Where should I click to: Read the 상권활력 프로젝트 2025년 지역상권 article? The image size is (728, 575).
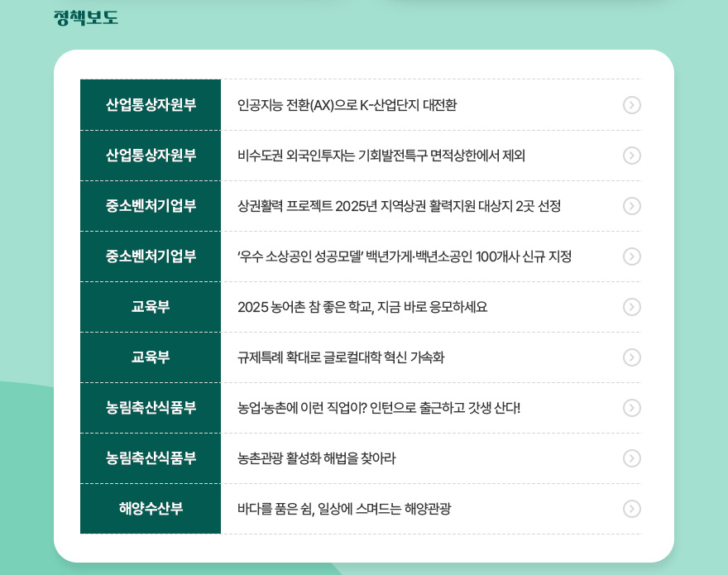pyautogui.click(x=399, y=206)
